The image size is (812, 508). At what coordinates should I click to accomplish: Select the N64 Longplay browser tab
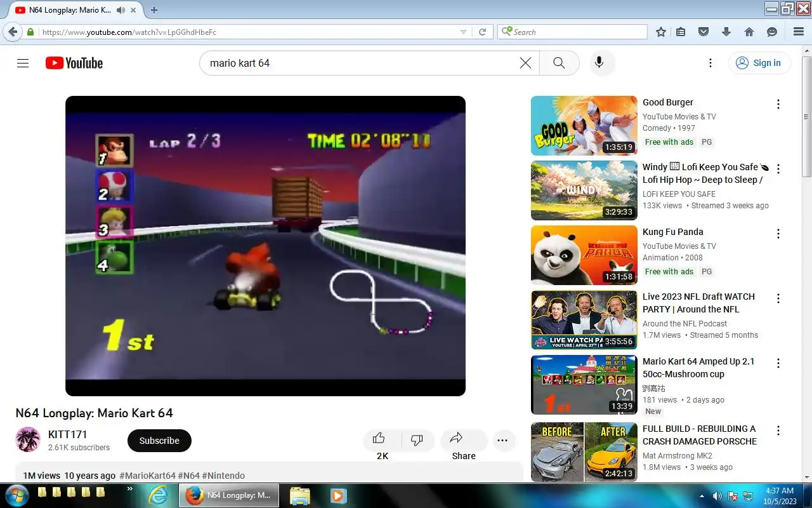click(x=71, y=10)
